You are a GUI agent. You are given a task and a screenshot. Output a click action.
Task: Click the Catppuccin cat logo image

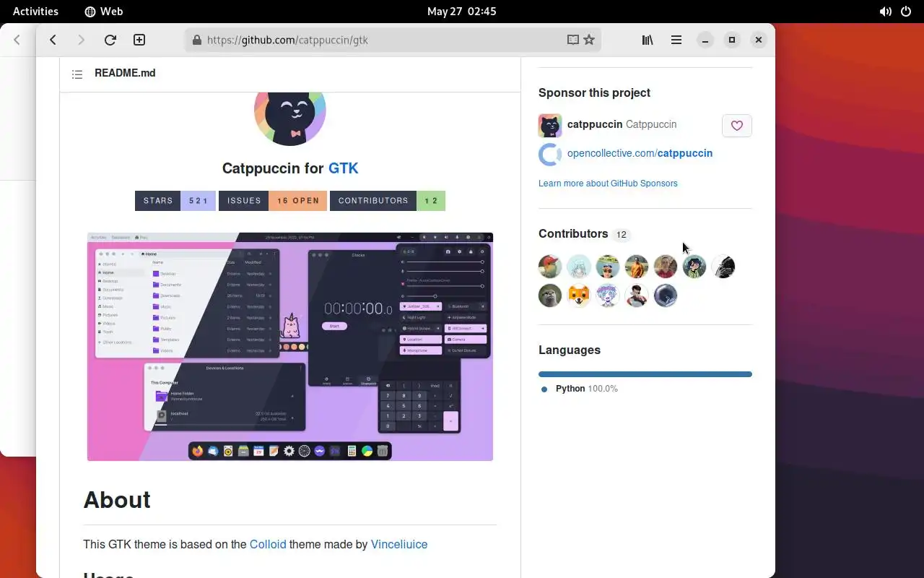point(290,118)
